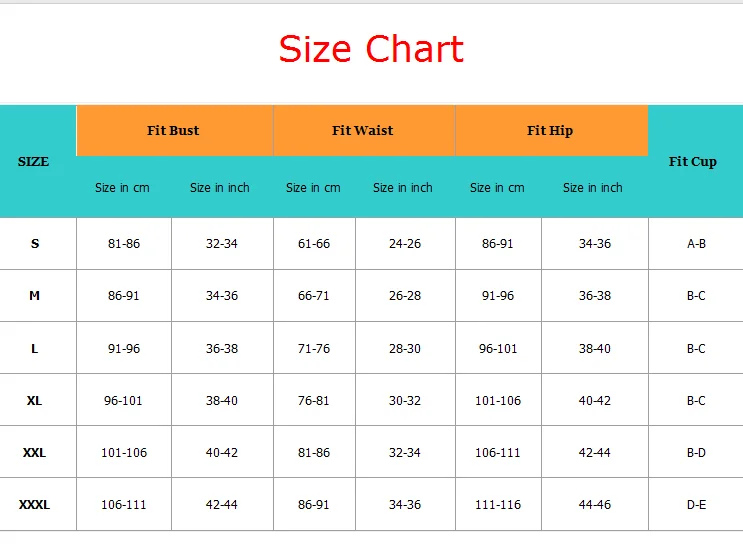
Task: Select the XXXL size row label
Action: pyautogui.click(x=34, y=505)
